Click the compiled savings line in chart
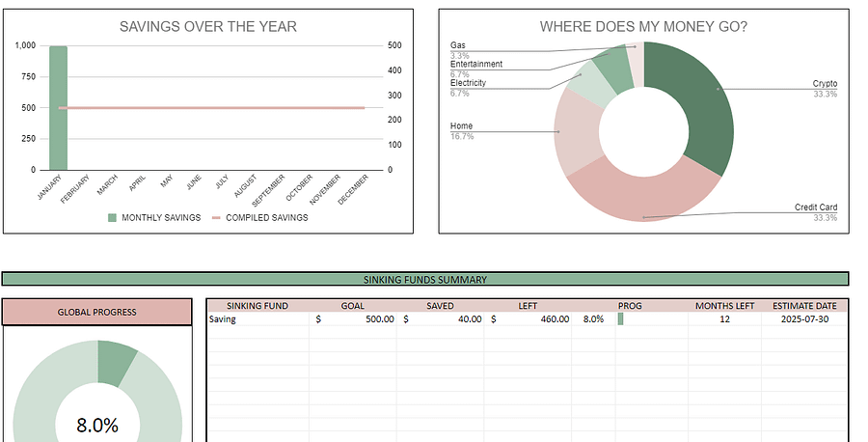 211,108
